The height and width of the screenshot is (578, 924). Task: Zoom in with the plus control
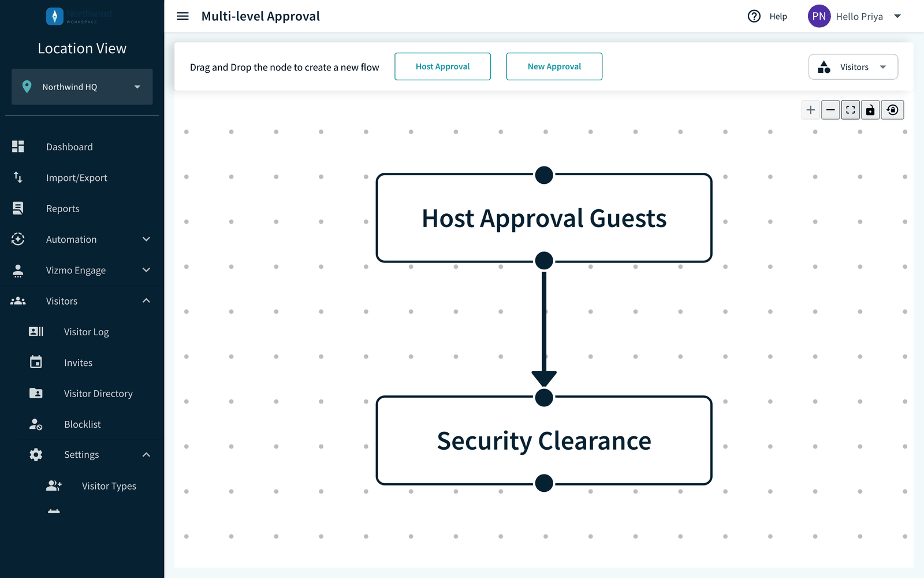coord(811,110)
